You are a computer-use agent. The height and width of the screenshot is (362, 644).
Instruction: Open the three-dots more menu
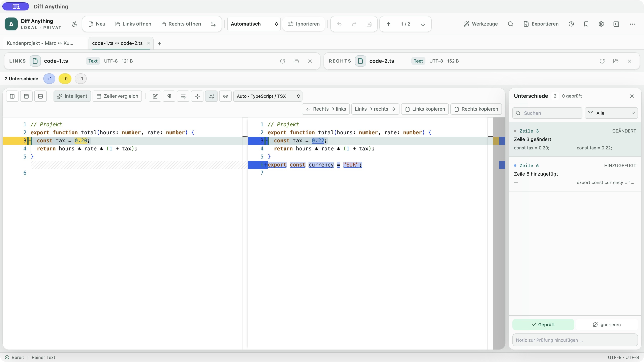coord(632,24)
